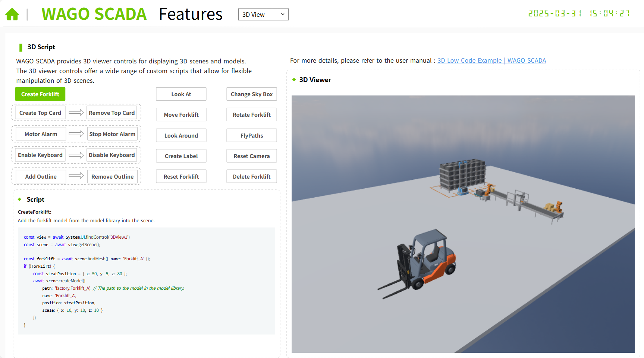Add Outline to the model
Screen dimensions: 644x358
point(41,177)
